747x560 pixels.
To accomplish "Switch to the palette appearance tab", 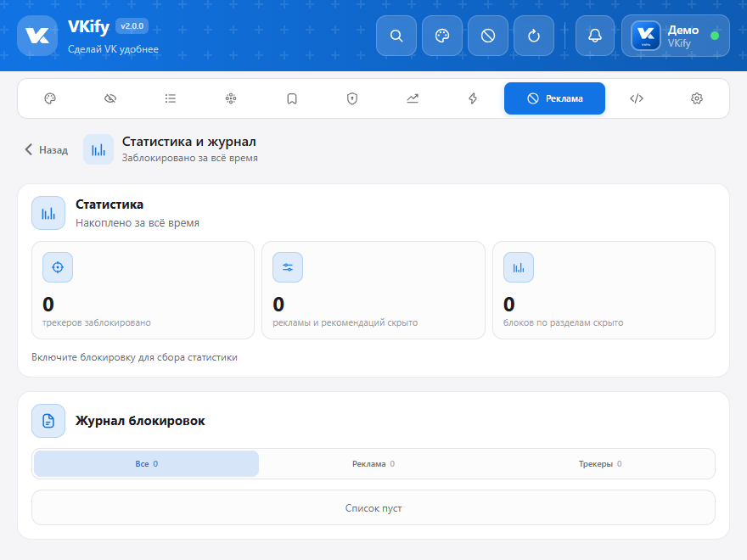I will 50,98.
